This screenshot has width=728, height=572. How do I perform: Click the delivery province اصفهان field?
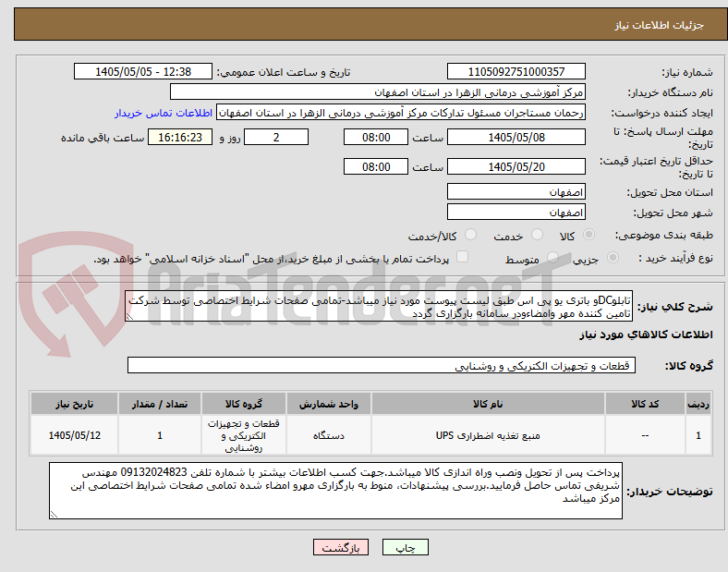(x=516, y=192)
